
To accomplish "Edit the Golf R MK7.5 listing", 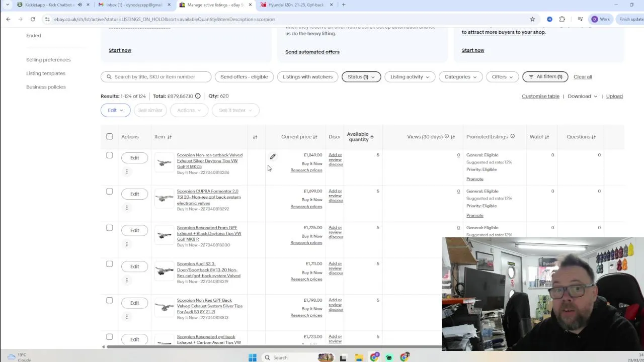I will click(134, 158).
